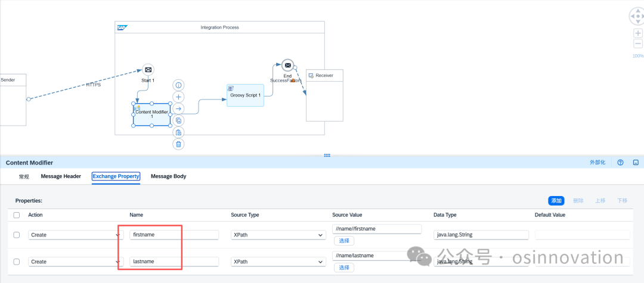Click the End message event icon
This screenshot has width=644, height=283.
(x=288, y=65)
